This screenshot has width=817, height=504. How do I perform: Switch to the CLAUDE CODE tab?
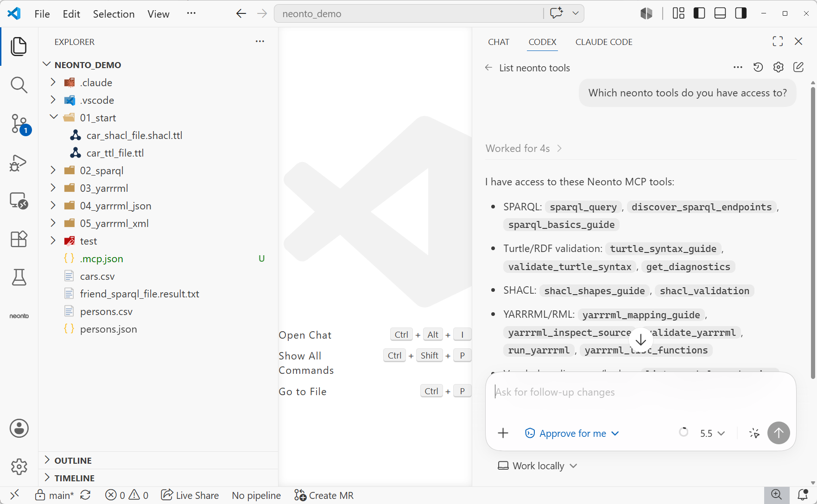tap(604, 42)
